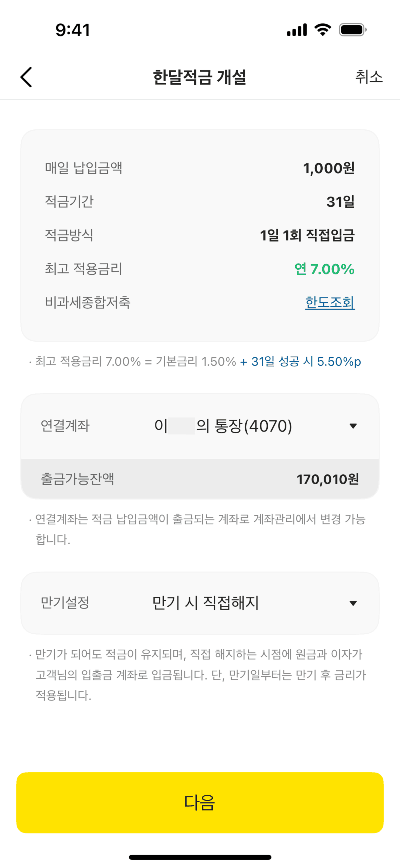The width and height of the screenshot is (400, 868).
Task: Tap the back arrow icon
Action: pyautogui.click(x=26, y=77)
